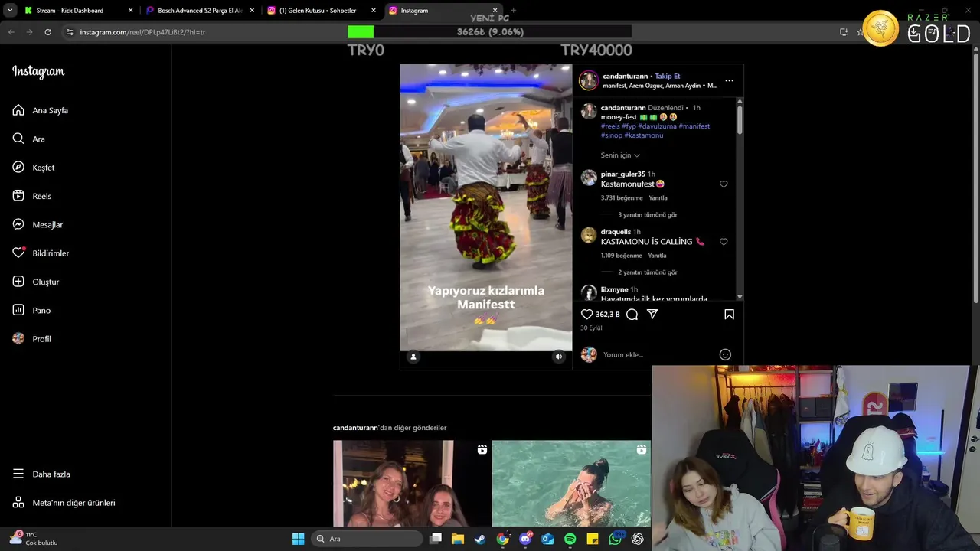This screenshot has height=551, width=980.
Task: Reply via Yanıtla under pinar_guler35
Action: click(658, 198)
